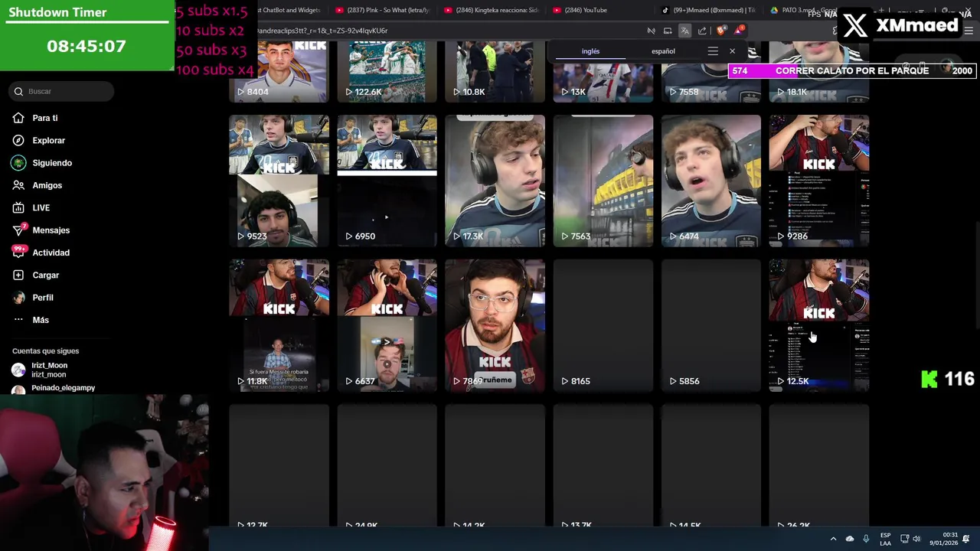Open the video with 6637 views
980x551 pixels.
click(387, 325)
